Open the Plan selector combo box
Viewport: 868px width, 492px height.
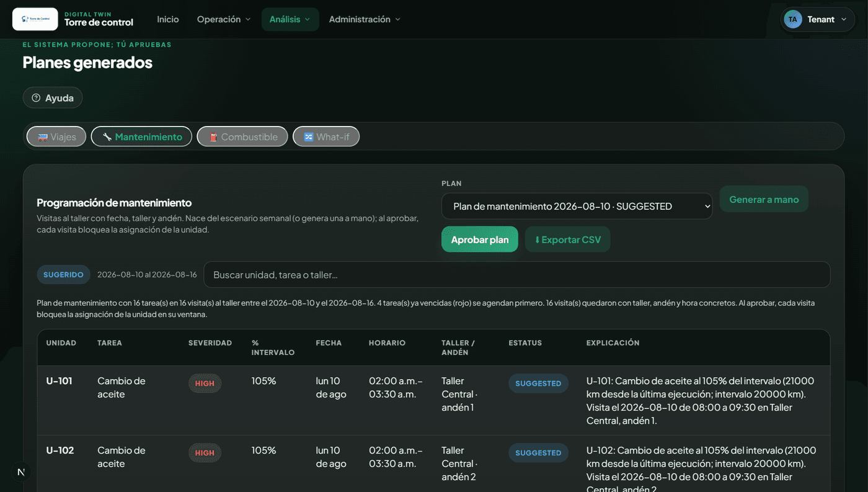[577, 206]
